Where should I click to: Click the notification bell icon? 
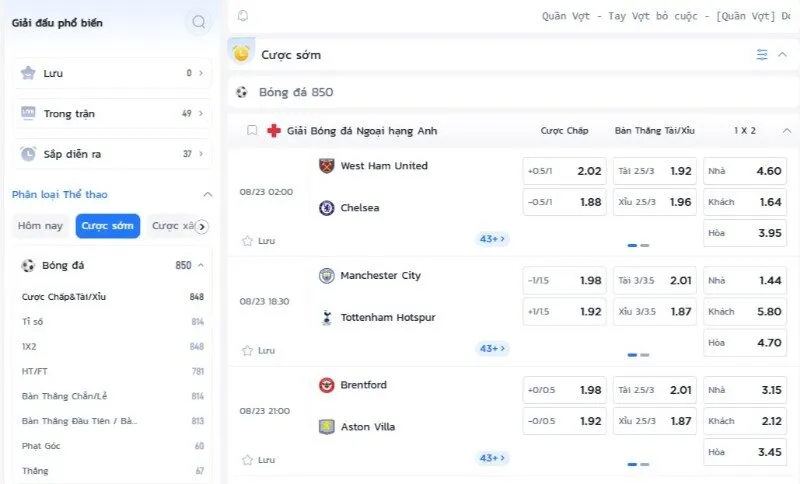[x=243, y=16]
